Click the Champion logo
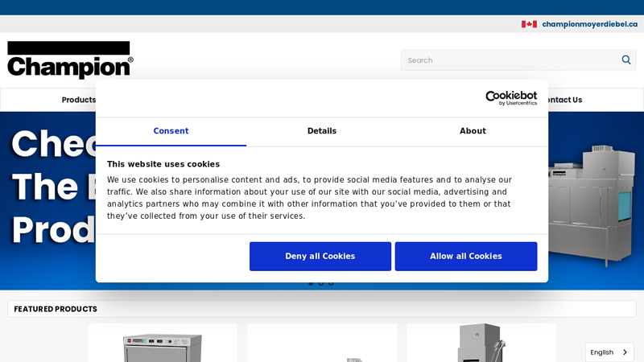644x362 pixels. click(70, 60)
